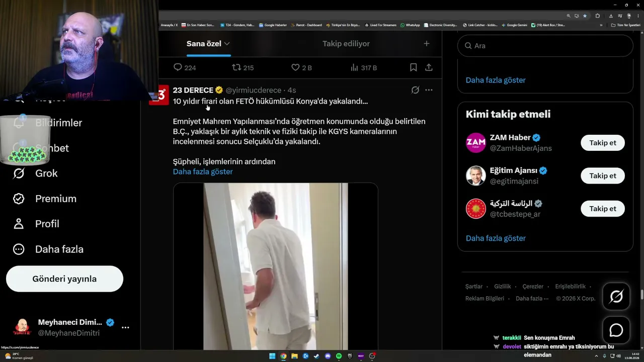Show more in the panel above Kimi takip etmeli
The height and width of the screenshot is (362, 644).
click(x=496, y=80)
